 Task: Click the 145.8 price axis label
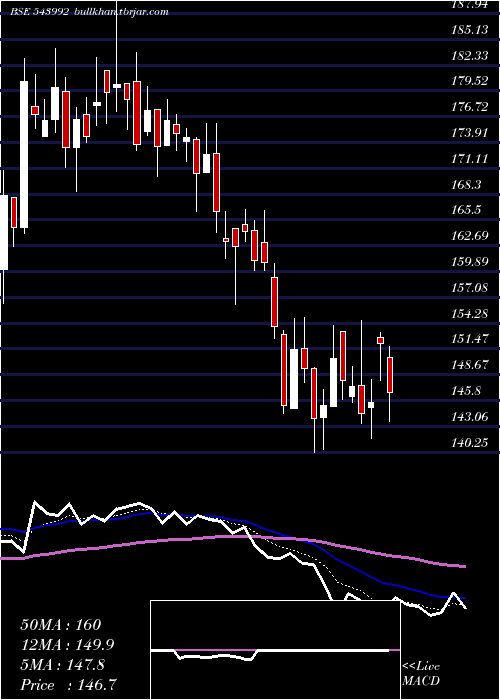tap(466, 391)
